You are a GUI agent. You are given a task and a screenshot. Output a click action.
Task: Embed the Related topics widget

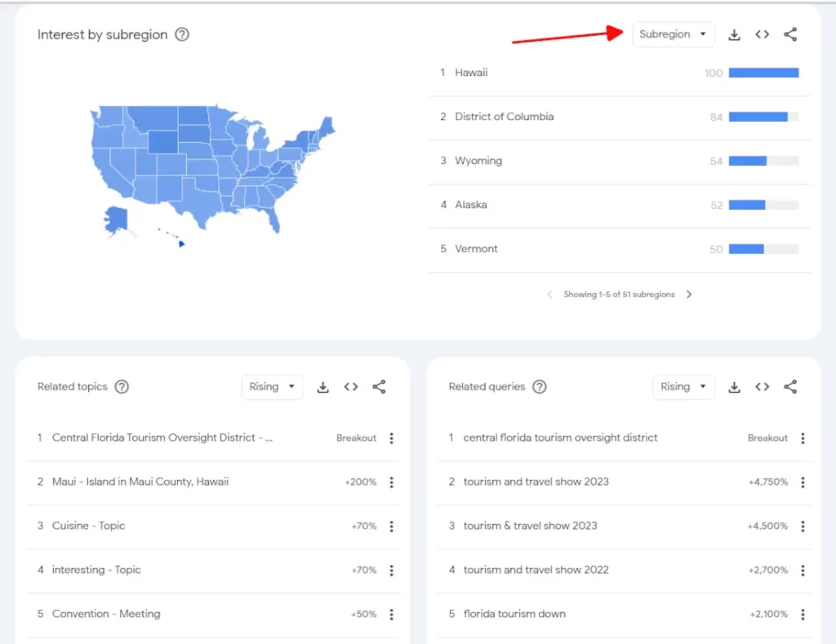click(x=351, y=387)
